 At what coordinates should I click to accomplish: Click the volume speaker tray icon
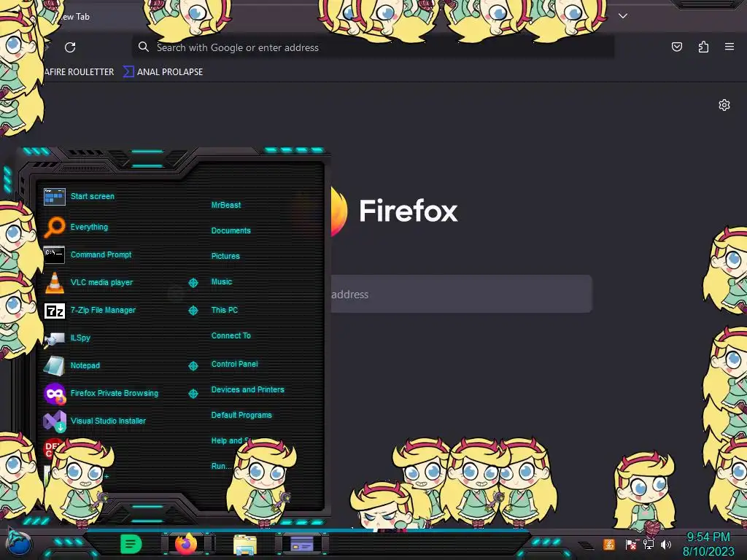pyautogui.click(x=666, y=544)
